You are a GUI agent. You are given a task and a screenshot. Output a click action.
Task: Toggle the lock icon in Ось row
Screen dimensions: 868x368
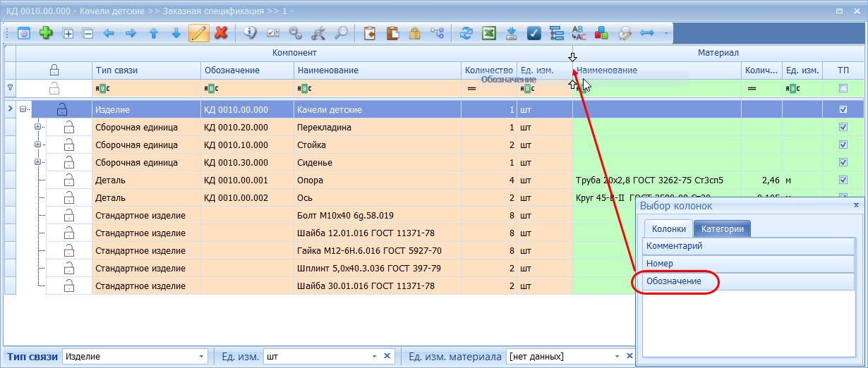(69, 197)
